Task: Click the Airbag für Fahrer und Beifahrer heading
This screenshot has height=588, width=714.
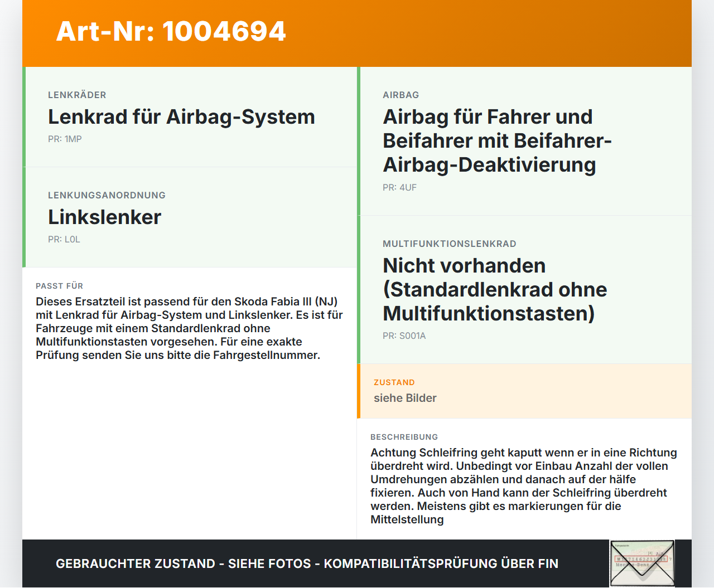Action: click(497, 141)
